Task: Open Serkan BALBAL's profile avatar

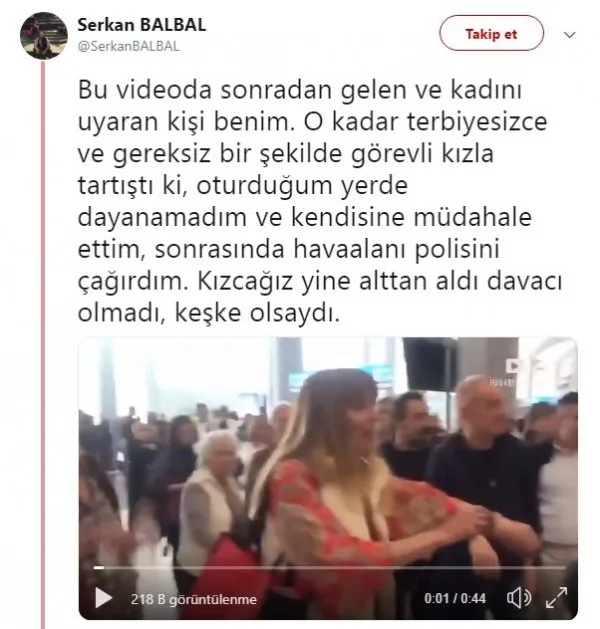Action: (x=44, y=36)
